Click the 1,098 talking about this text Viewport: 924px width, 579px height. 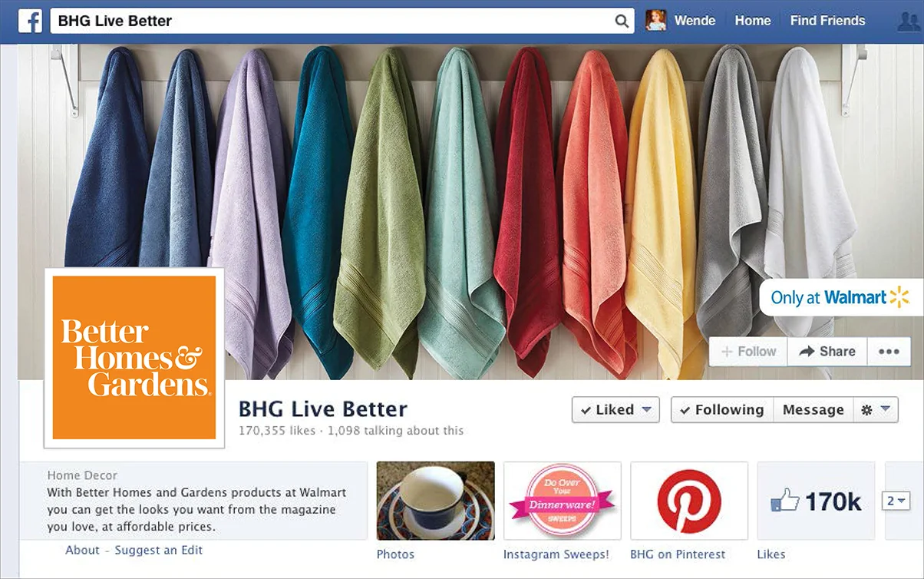[x=395, y=431]
